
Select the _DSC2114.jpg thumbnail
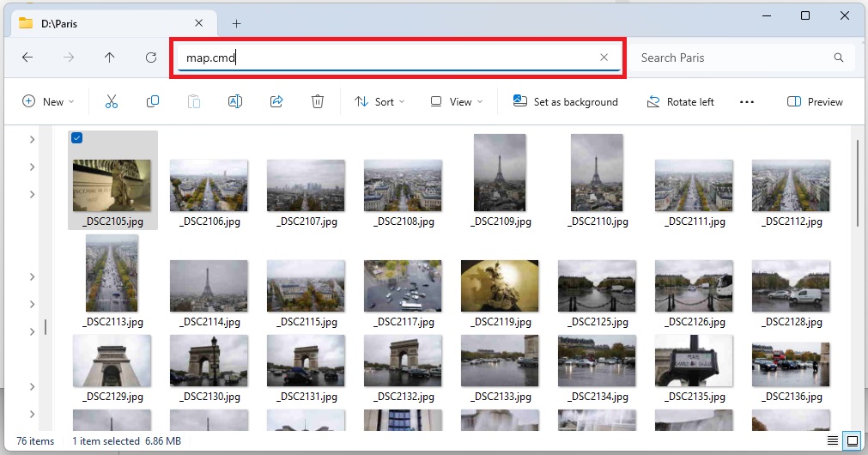pyautogui.click(x=209, y=286)
